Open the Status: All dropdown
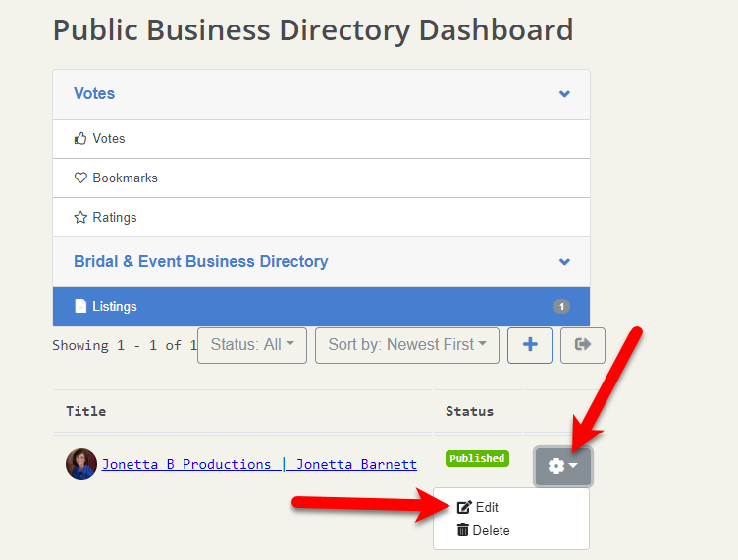This screenshot has width=738, height=560. click(252, 345)
